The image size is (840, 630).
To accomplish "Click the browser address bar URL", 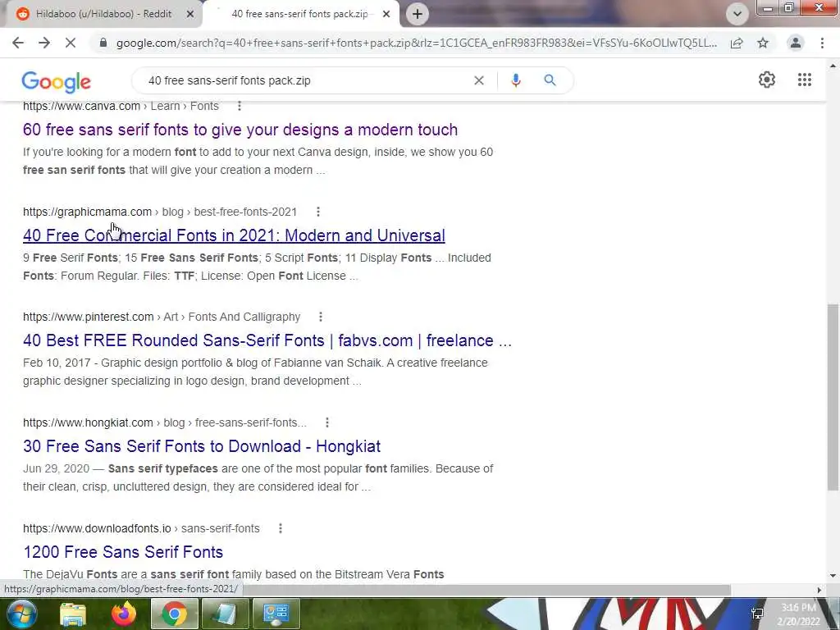I will click(416, 43).
